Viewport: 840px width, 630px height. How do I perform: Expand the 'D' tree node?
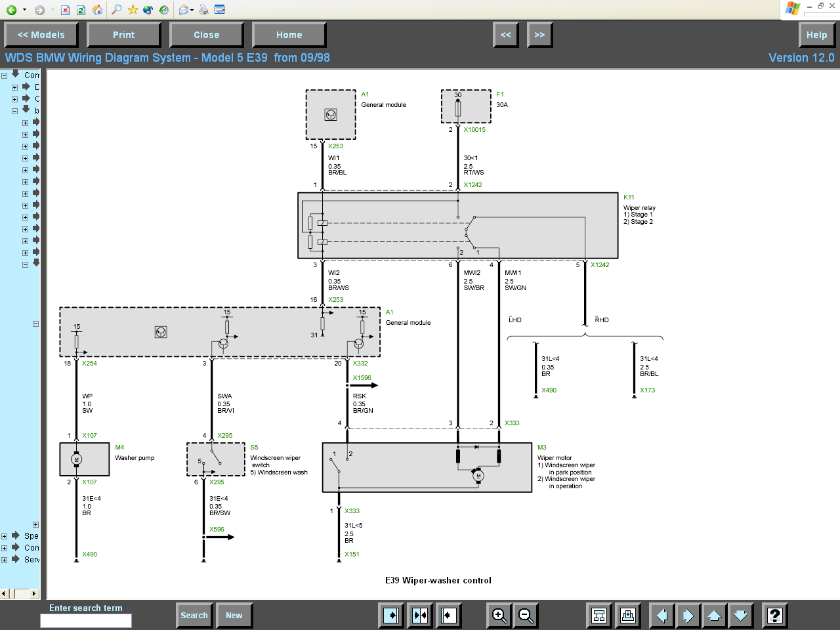tap(14, 87)
